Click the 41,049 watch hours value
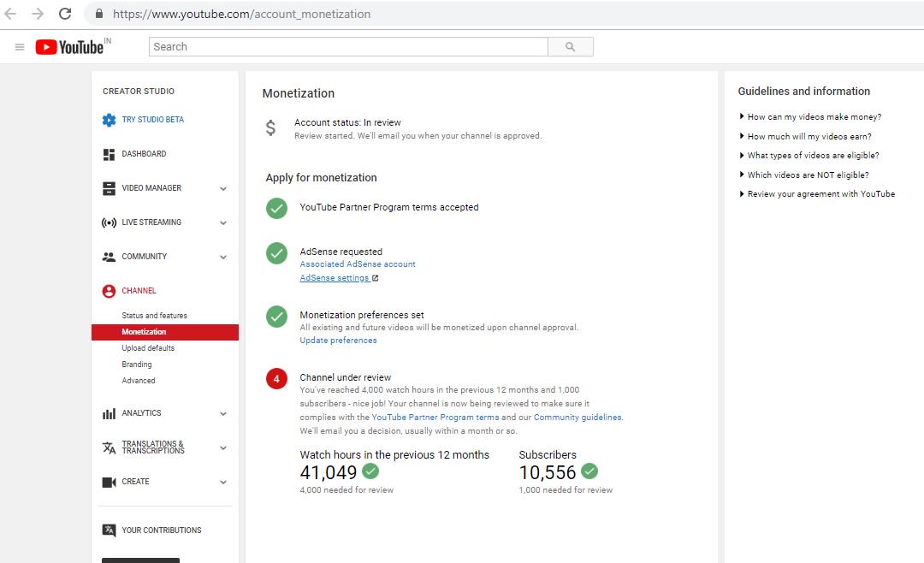The image size is (924, 563). [x=329, y=472]
